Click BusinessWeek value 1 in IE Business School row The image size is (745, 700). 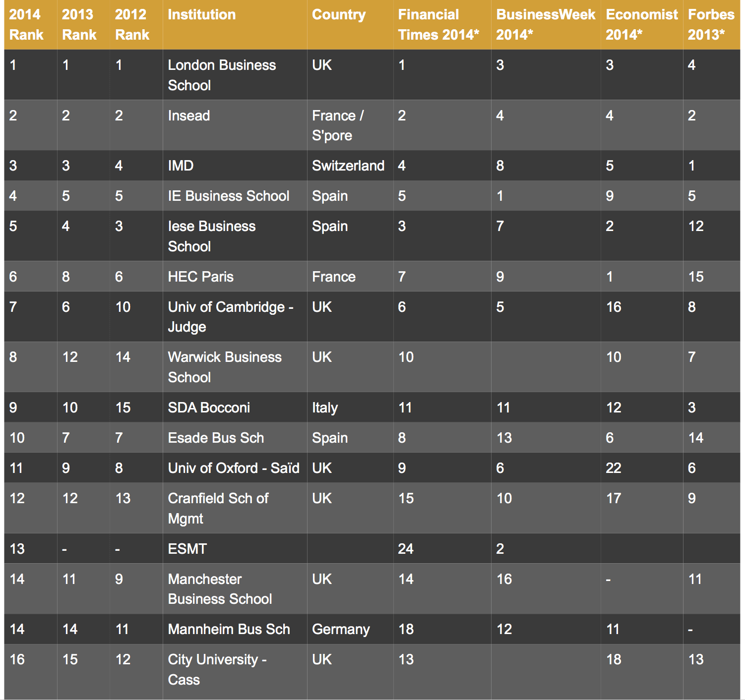point(546,196)
